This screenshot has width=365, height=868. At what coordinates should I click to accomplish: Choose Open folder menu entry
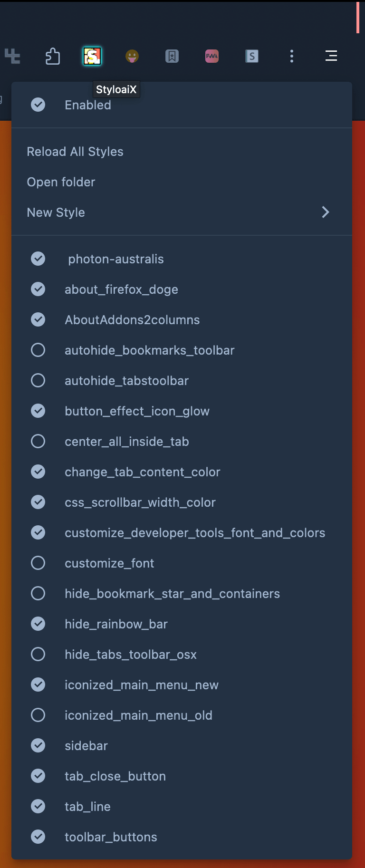point(61,182)
